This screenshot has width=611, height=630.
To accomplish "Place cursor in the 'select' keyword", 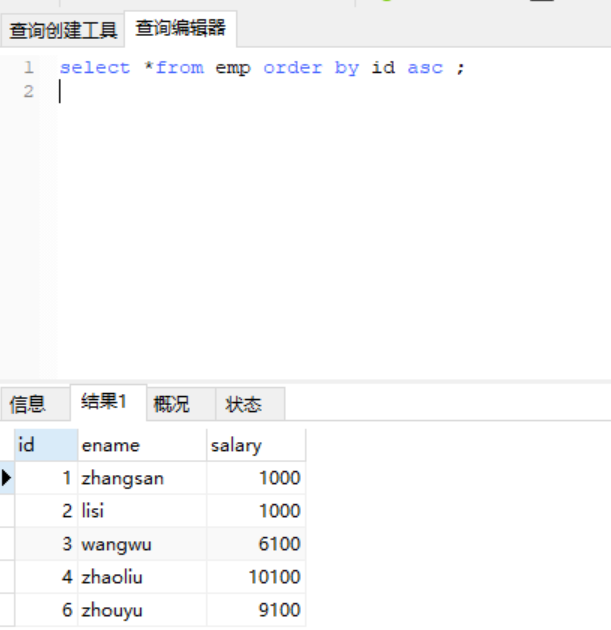I will tap(95, 68).
